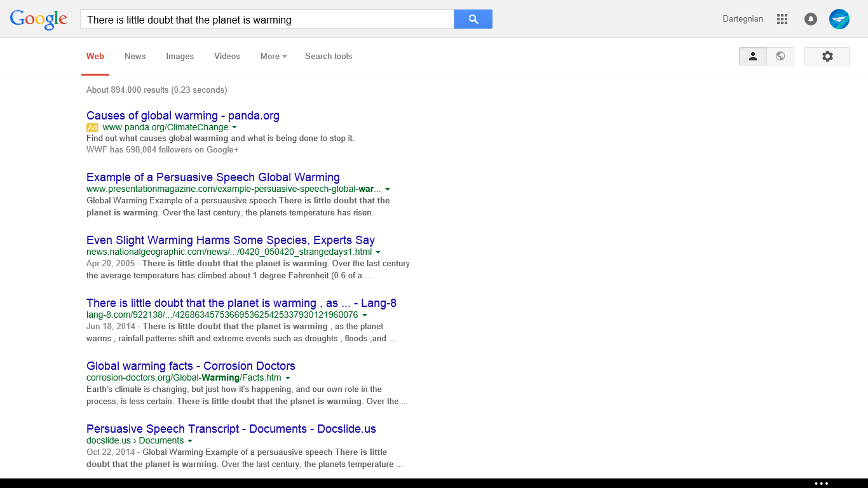Click the docslide.us green URL text
The image size is (868, 488).
[x=135, y=440]
